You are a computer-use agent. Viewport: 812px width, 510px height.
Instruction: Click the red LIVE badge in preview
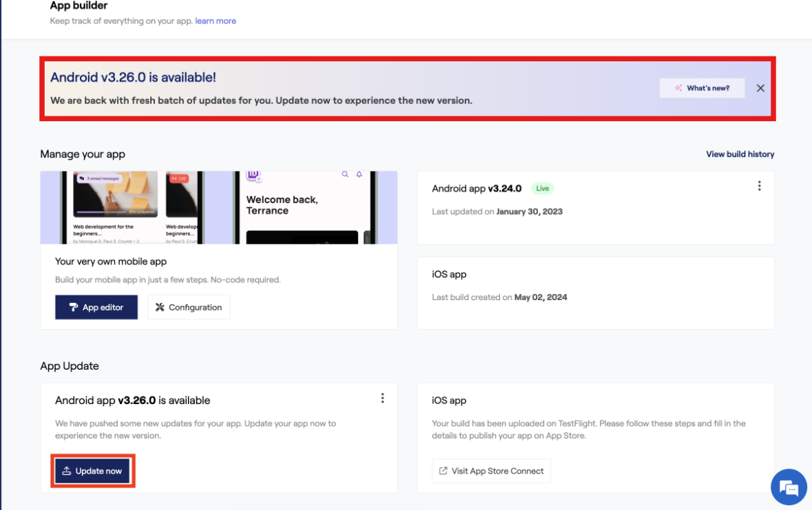(179, 178)
